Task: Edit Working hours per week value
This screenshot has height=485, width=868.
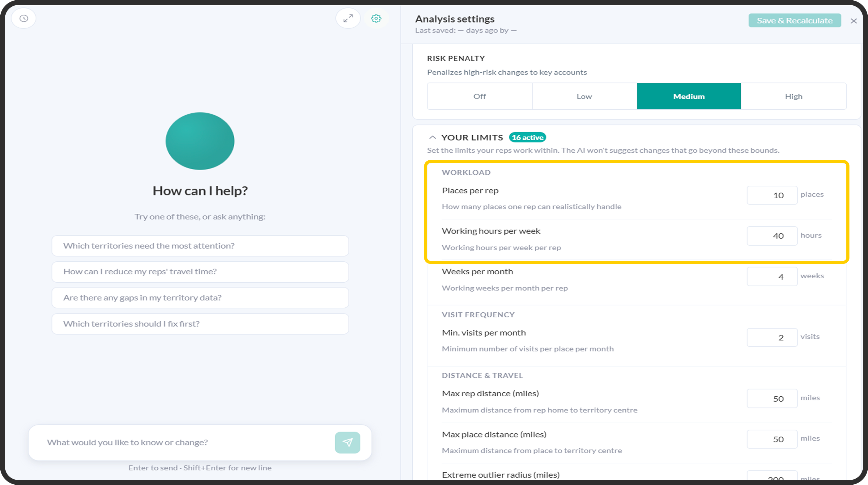Action: tap(772, 236)
